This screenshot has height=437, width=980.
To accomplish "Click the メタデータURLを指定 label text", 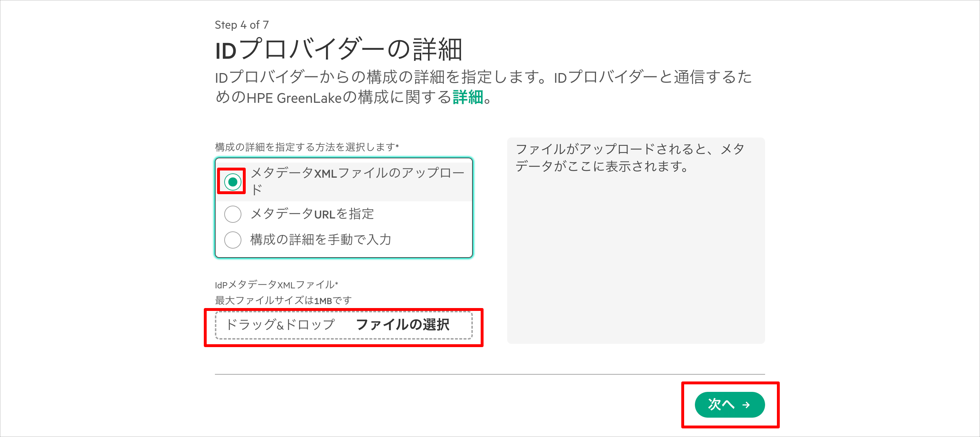I will (x=312, y=214).
